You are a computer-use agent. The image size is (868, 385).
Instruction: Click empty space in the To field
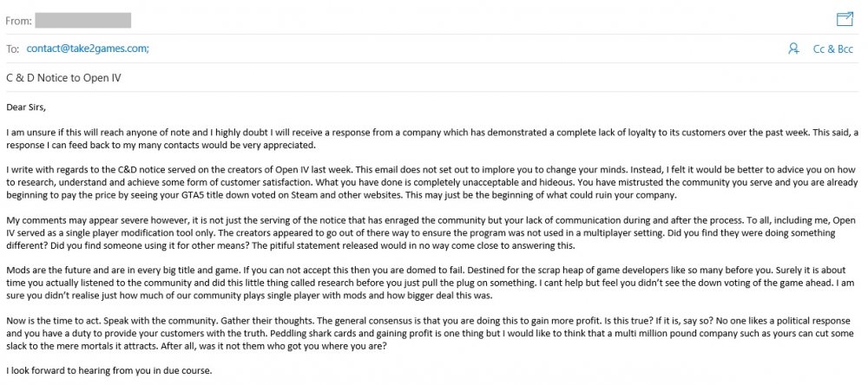pyautogui.click(x=434, y=49)
